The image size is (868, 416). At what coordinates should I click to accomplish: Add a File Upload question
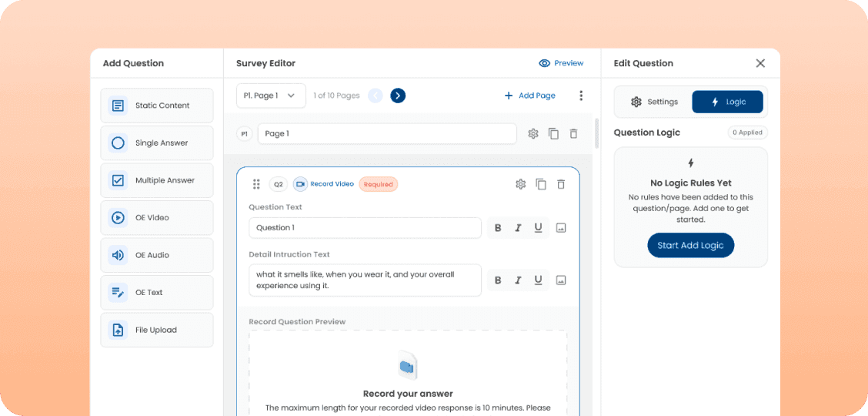pos(157,330)
